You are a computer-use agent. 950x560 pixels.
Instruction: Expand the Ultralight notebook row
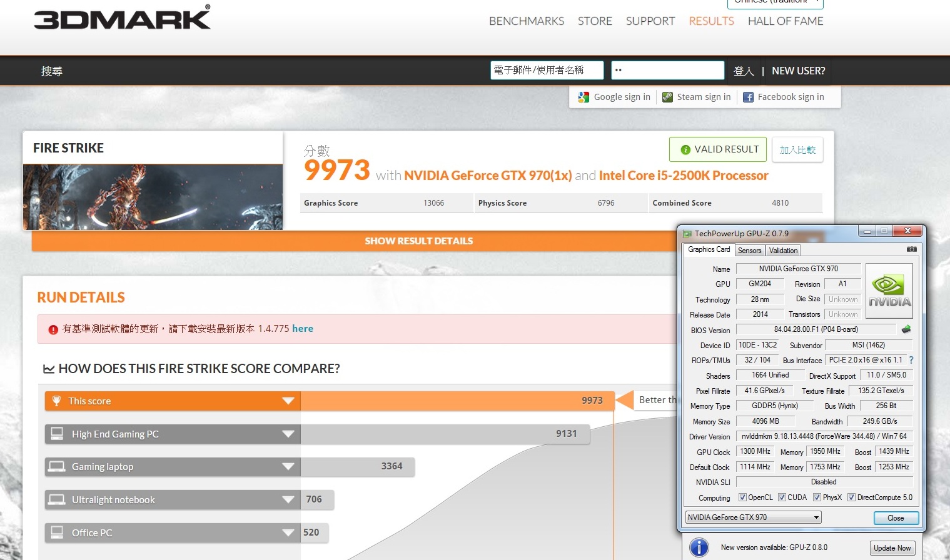pos(288,499)
